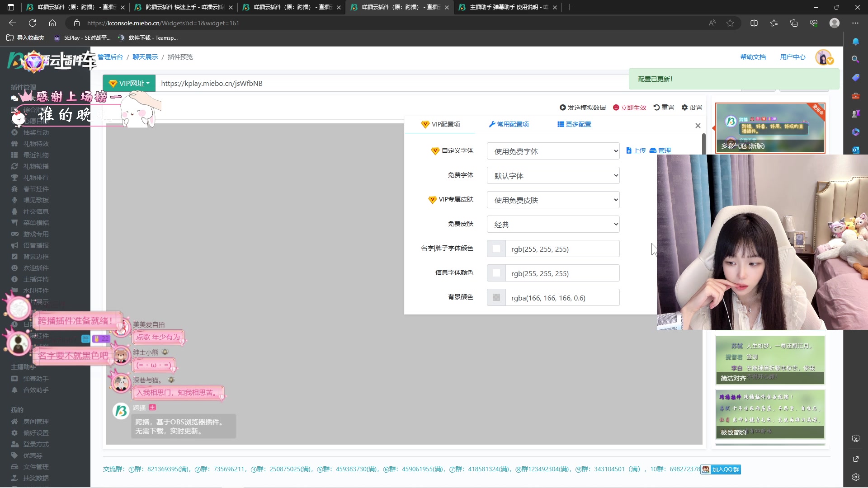868x488 pixels.
Task: Click 背景颜色 rgba input field
Action: [562, 298]
